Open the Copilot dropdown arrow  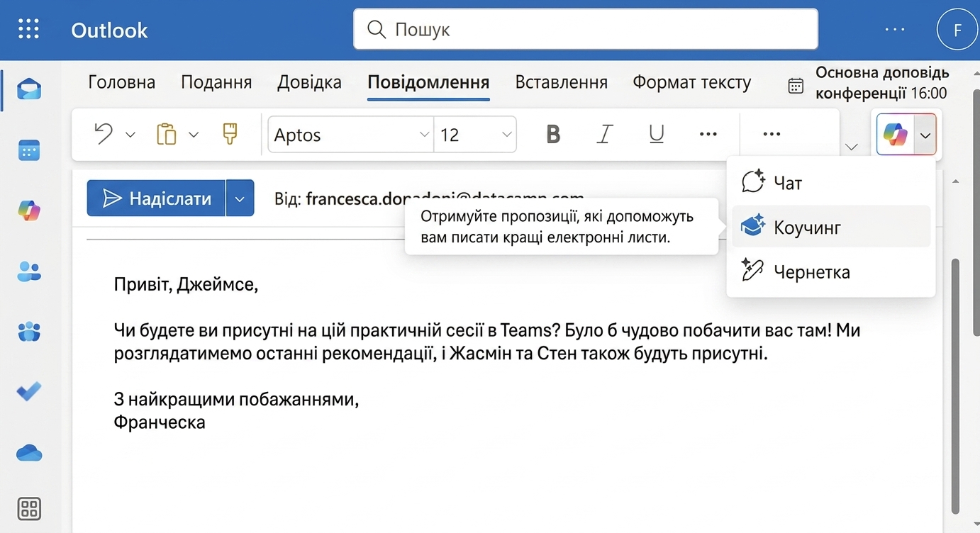click(x=925, y=134)
